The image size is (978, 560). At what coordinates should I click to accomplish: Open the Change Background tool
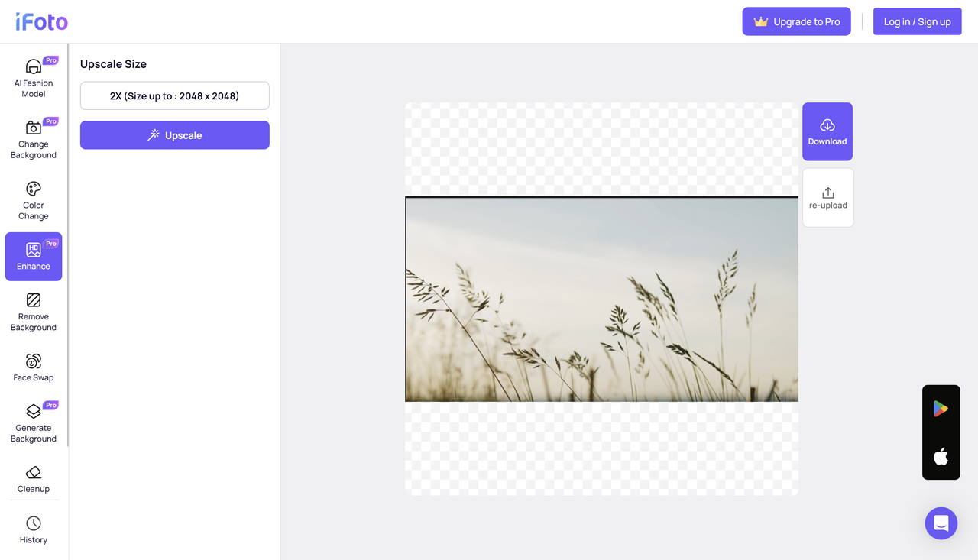click(x=33, y=138)
